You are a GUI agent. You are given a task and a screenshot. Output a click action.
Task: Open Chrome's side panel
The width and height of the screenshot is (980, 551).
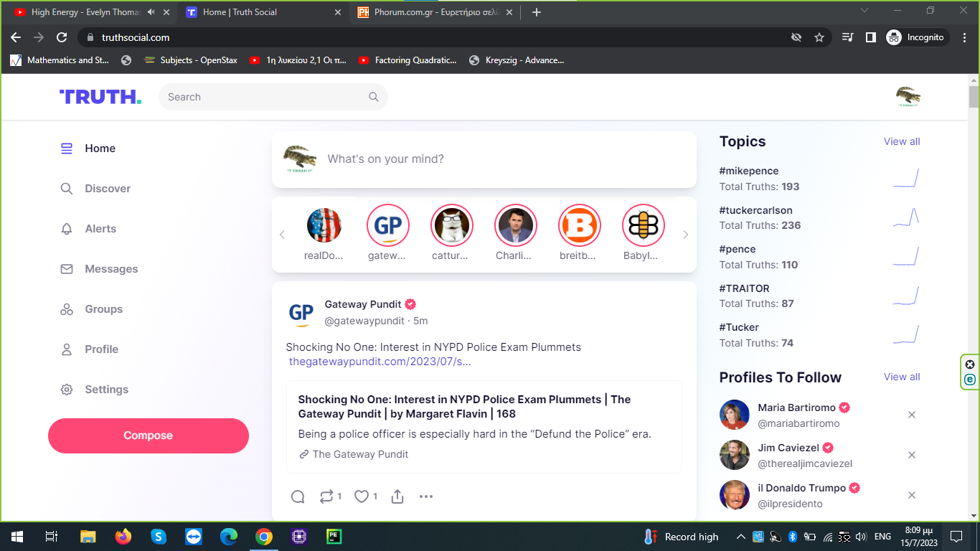(x=870, y=37)
